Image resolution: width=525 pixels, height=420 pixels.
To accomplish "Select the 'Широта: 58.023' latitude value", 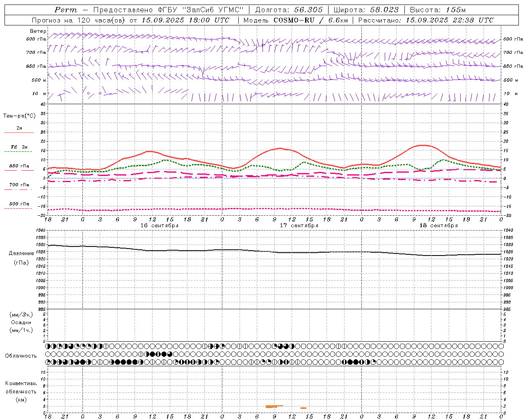I will (x=366, y=10).
